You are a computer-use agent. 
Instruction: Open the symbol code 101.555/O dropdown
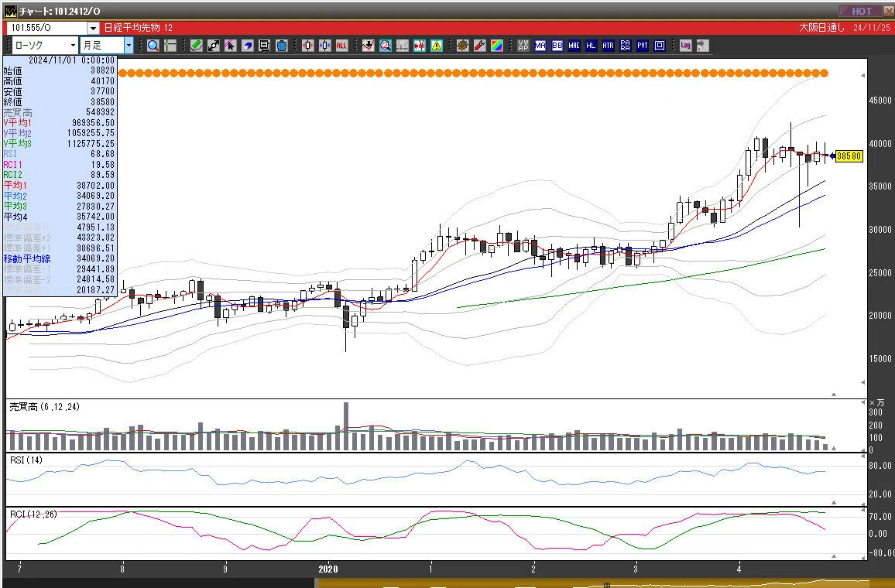pyautogui.click(x=94, y=28)
